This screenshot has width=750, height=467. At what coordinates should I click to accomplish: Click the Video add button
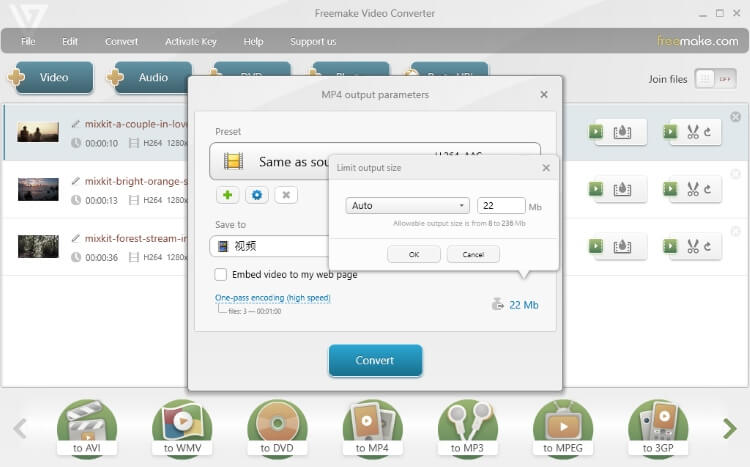point(51,77)
